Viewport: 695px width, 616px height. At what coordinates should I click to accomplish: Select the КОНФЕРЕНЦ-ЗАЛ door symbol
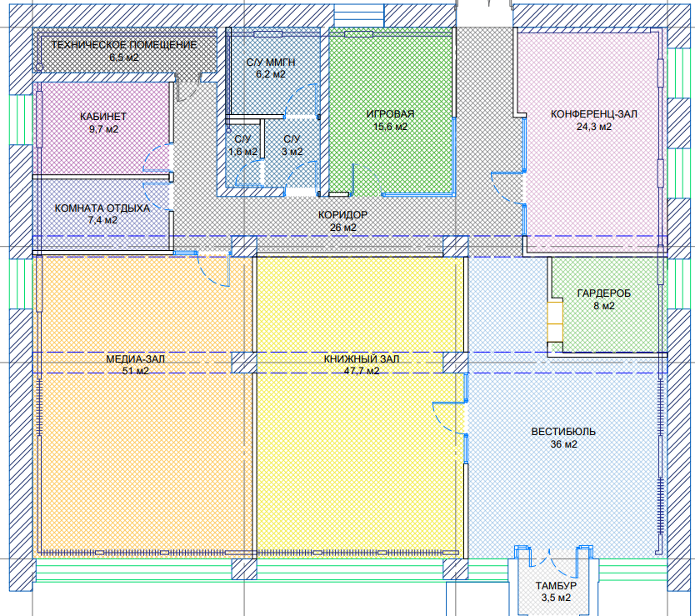pos(507,185)
